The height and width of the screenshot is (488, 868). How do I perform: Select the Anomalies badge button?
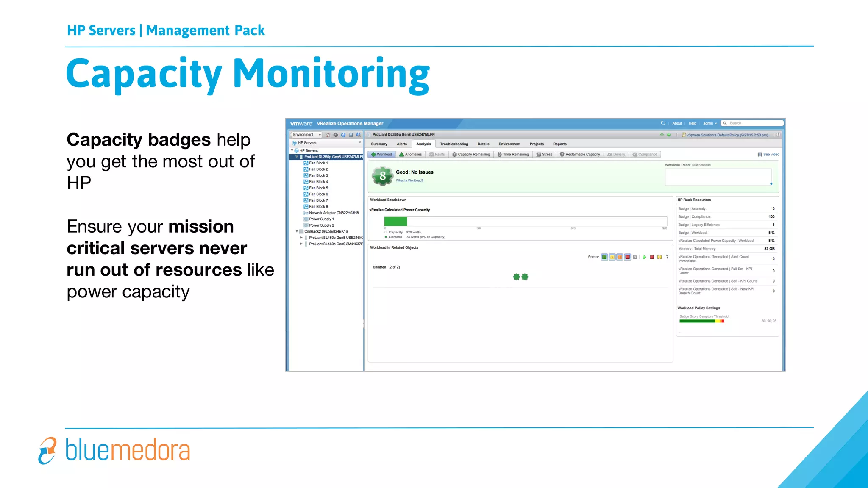411,155
